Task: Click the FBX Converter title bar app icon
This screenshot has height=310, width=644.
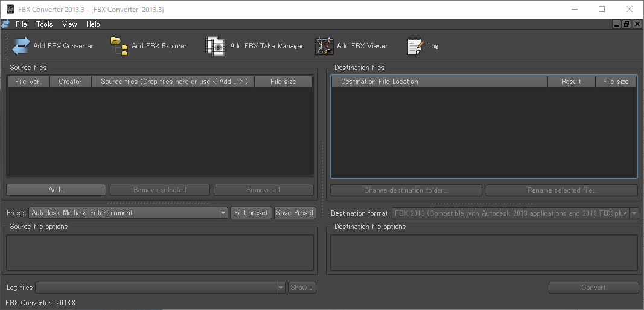Action: tap(10, 9)
